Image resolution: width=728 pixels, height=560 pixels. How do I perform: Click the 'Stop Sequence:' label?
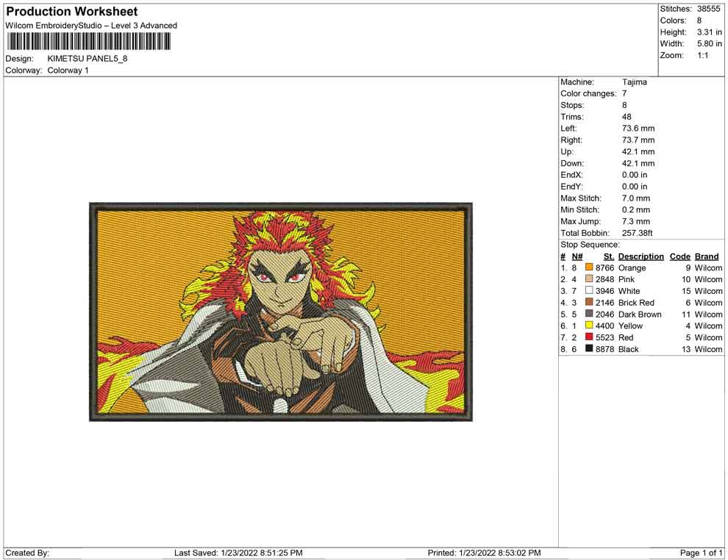590,245
